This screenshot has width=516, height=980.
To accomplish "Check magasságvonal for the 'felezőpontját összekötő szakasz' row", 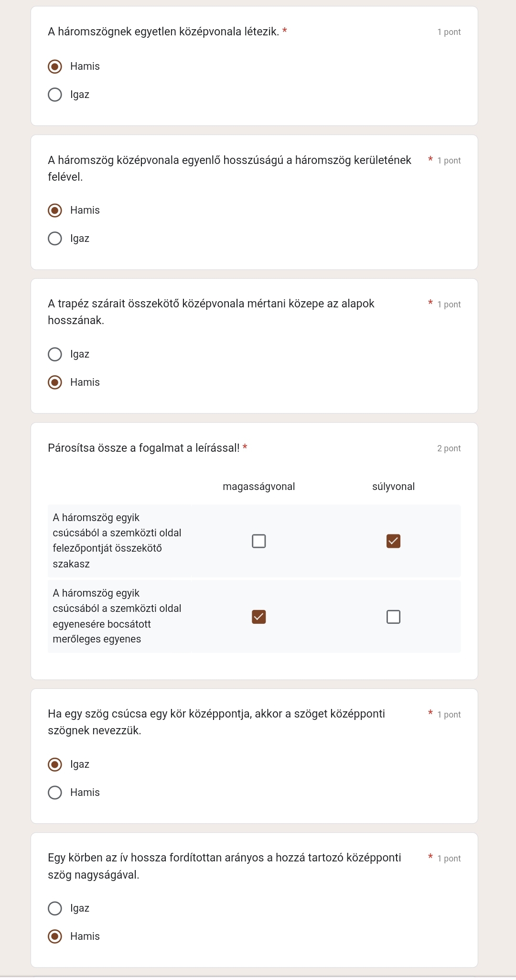I will tap(259, 541).
